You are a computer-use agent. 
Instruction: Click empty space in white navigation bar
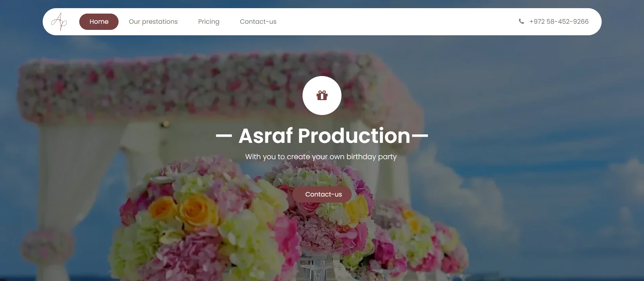(x=390, y=22)
